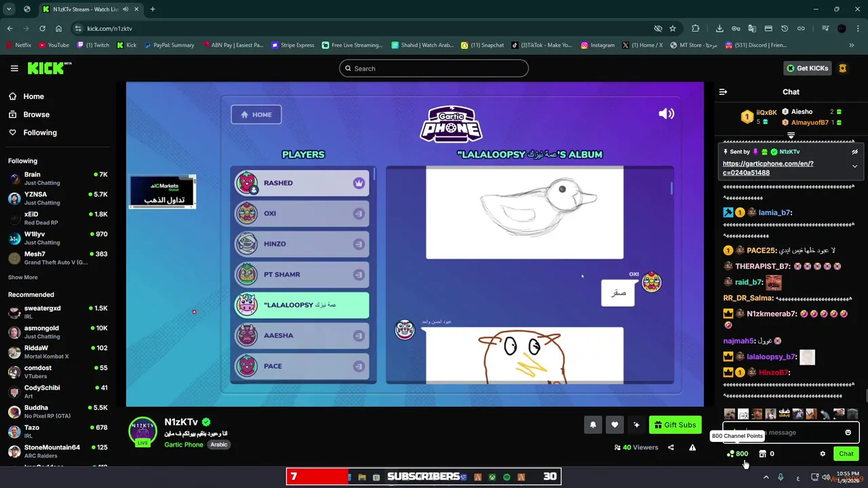The width and height of the screenshot is (868, 488).
Task: Open browser extensions puzzle icon
Action: coord(695,28)
